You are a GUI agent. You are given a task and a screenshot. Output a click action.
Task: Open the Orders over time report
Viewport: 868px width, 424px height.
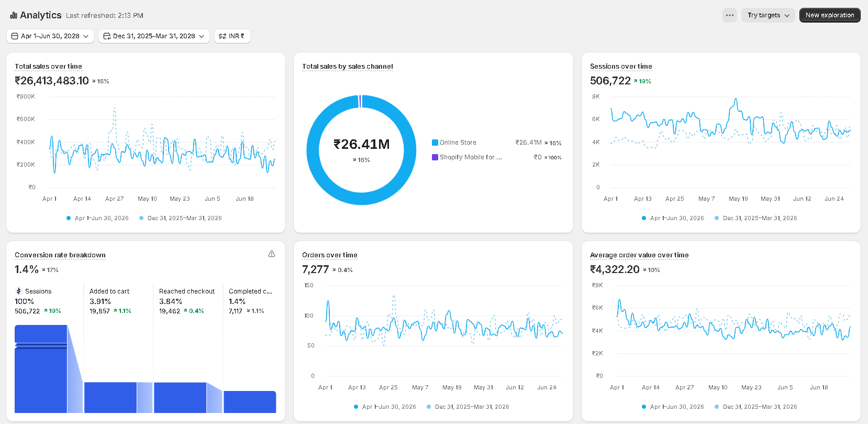tap(330, 255)
